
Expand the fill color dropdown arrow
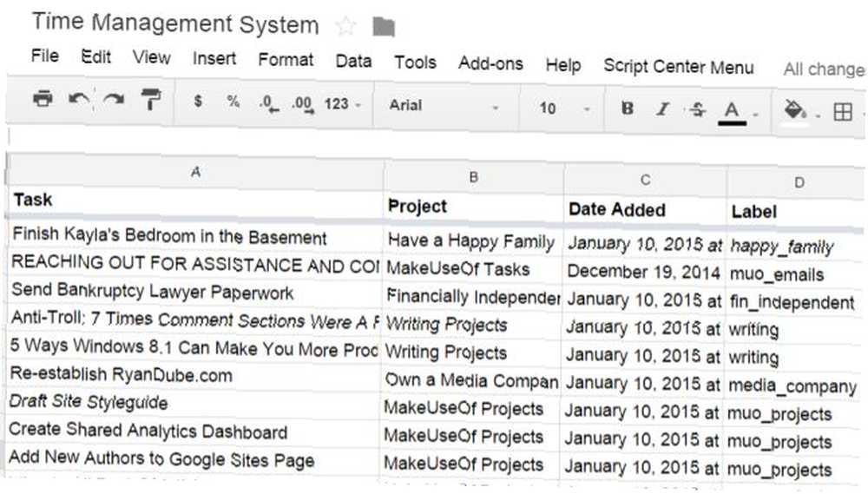pos(818,115)
